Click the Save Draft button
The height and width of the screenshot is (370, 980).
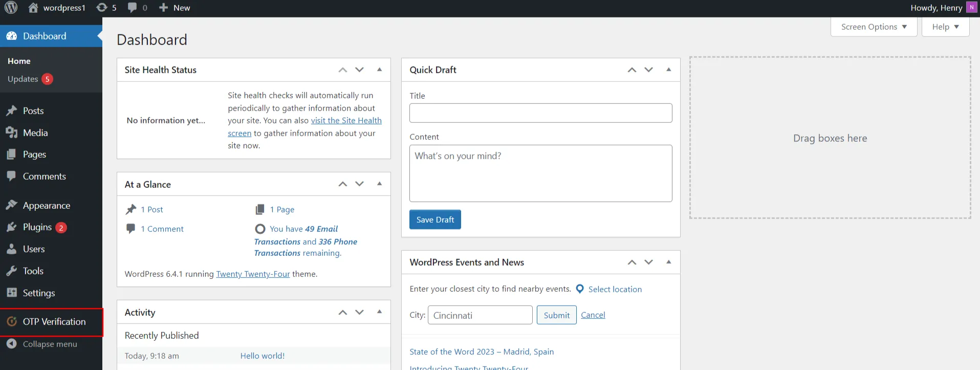click(435, 220)
